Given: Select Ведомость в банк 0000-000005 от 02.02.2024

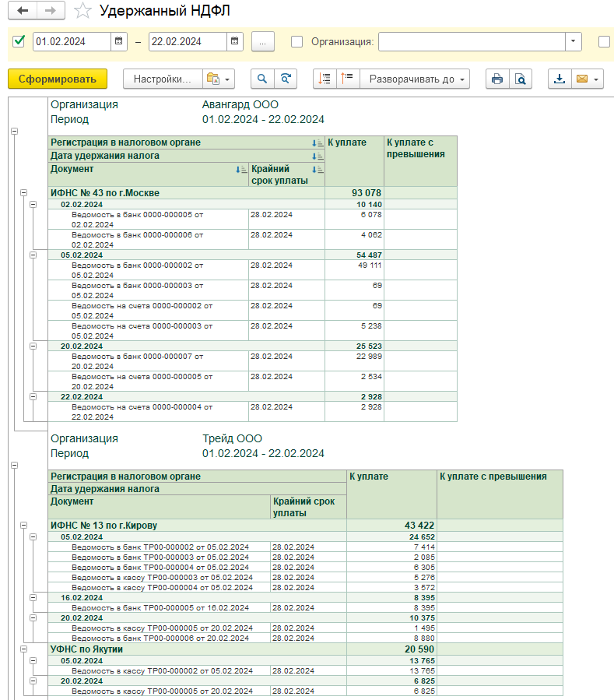Looking at the screenshot, I should pyautogui.click(x=148, y=220).
